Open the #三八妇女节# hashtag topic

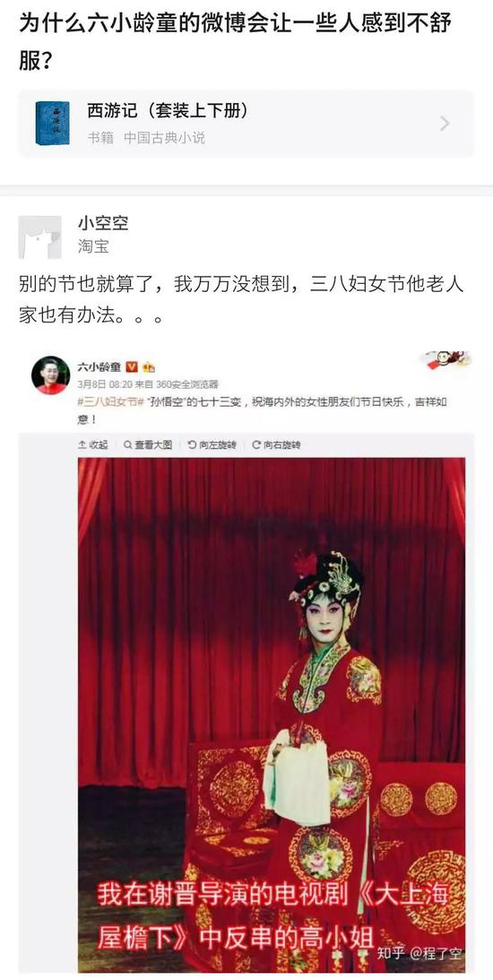110,402
